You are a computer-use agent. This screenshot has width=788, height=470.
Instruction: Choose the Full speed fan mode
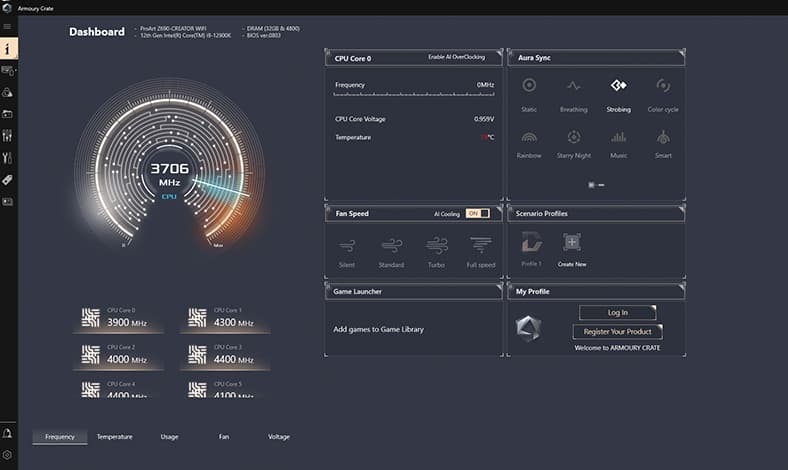tap(481, 253)
